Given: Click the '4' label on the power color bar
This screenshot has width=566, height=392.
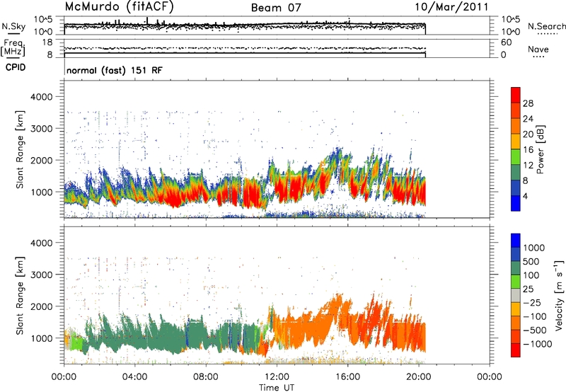Looking at the screenshot, I should click(x=526, y=196).
